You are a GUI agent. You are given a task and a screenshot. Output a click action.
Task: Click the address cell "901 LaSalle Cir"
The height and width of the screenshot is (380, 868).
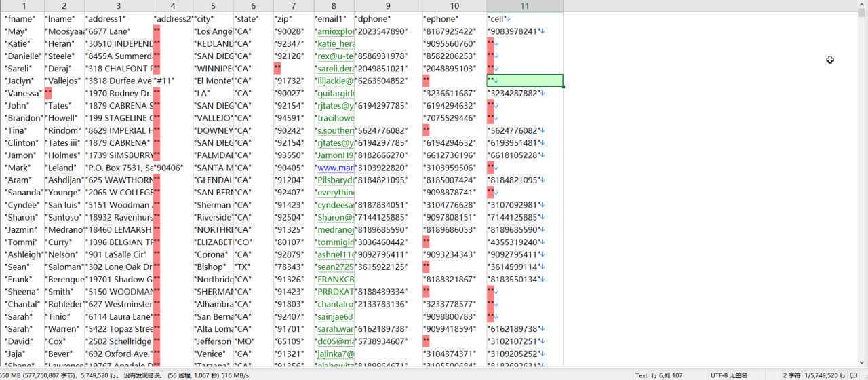(x=119, y=254)
